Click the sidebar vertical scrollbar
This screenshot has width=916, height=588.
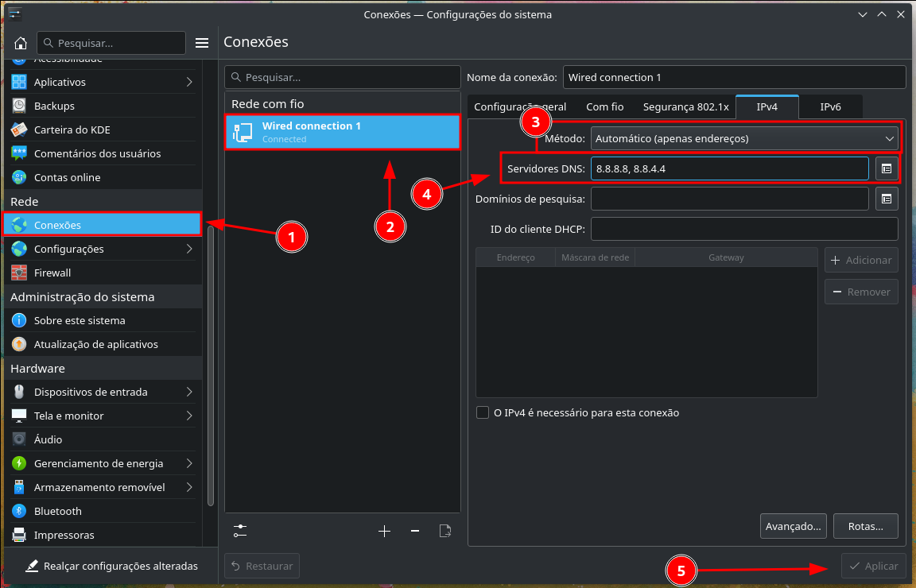(x=211, y=366)
